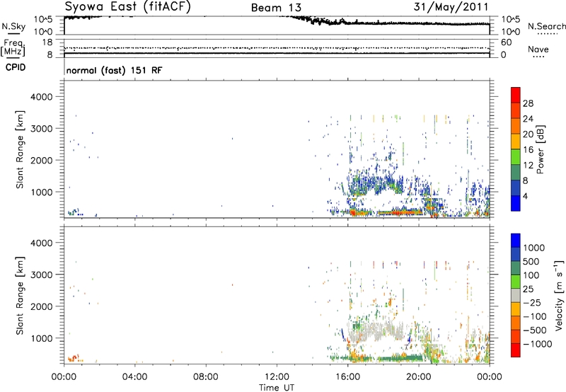Screen dimensions: 566x392
Task: Click the 'Beam 13' label
Action: click(x=276, y=8)
